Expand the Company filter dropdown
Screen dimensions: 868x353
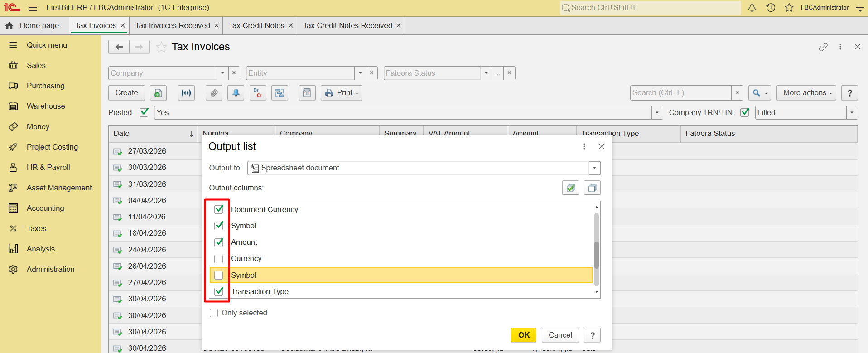(x=222, y=73)
